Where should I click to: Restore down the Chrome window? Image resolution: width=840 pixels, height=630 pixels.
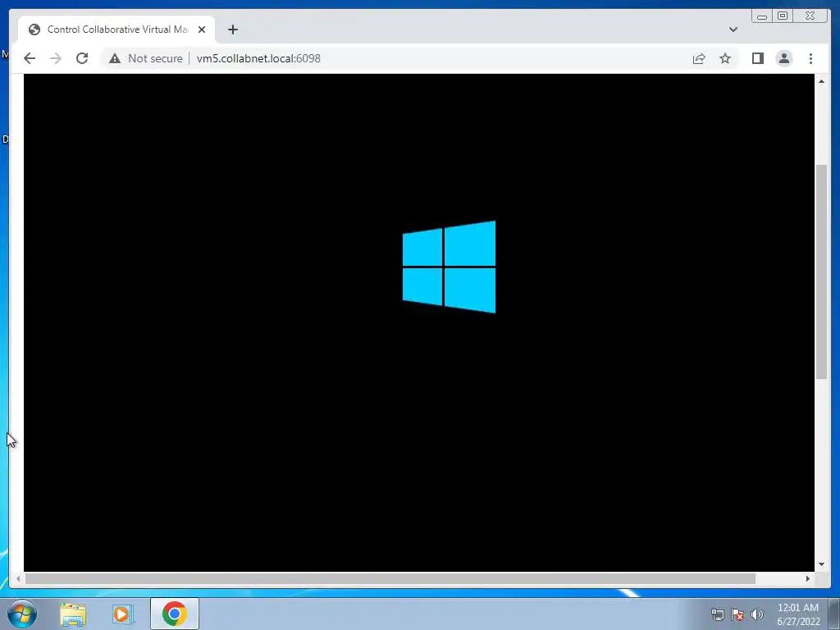pos(783,16)
